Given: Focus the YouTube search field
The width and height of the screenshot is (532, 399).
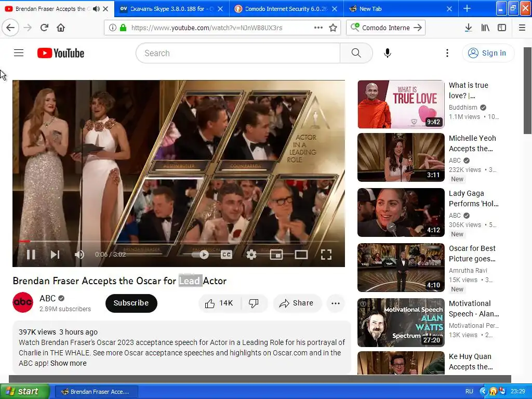Looking at the screenshot, I should 238,53.
